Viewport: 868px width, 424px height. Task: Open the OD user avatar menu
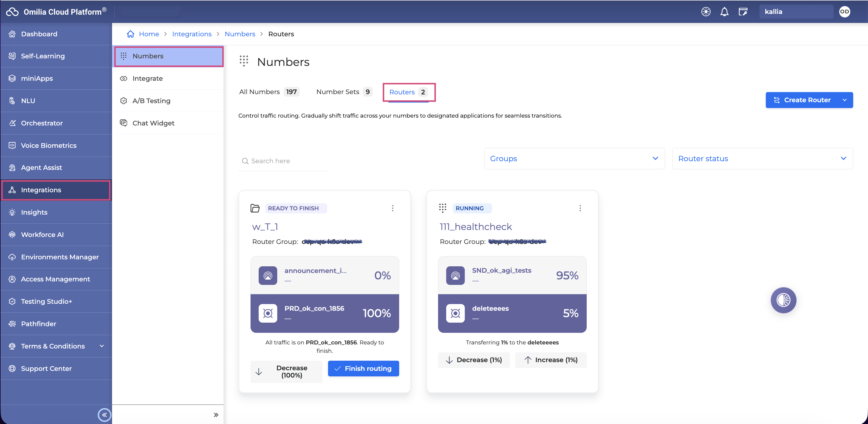(x=844, y=12)
